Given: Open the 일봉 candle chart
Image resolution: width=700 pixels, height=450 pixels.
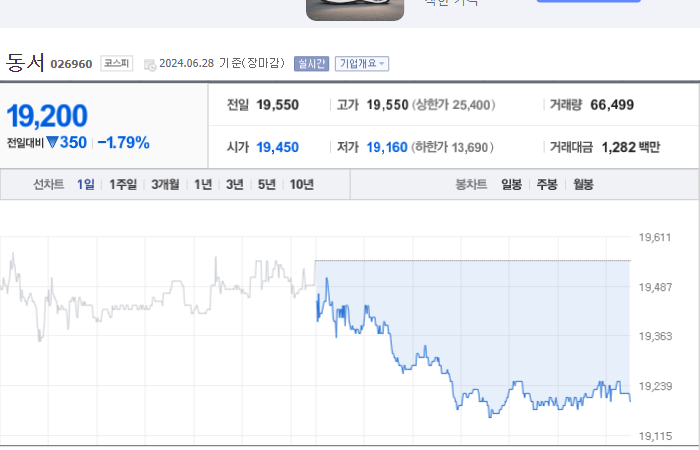Looking at the screenshot, I should coord(512,184).
